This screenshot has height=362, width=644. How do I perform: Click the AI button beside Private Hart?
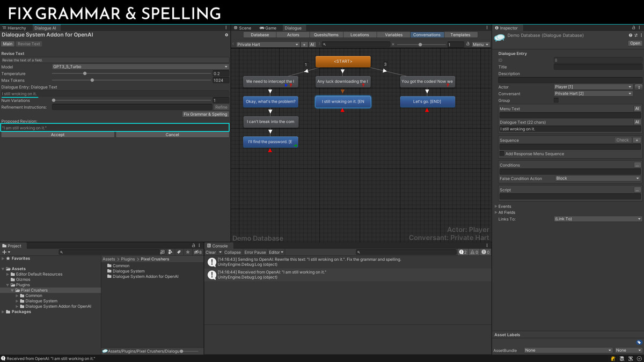pos(312,45)
